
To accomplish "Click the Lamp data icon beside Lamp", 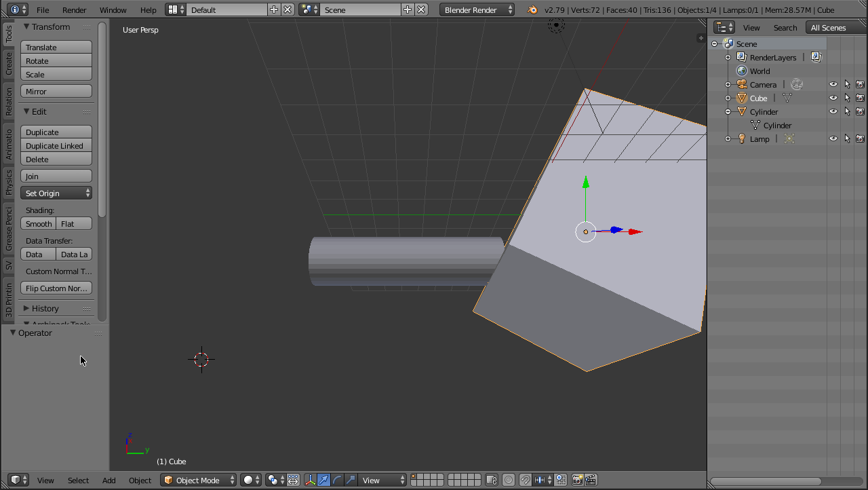I will (x=789, y=138).
